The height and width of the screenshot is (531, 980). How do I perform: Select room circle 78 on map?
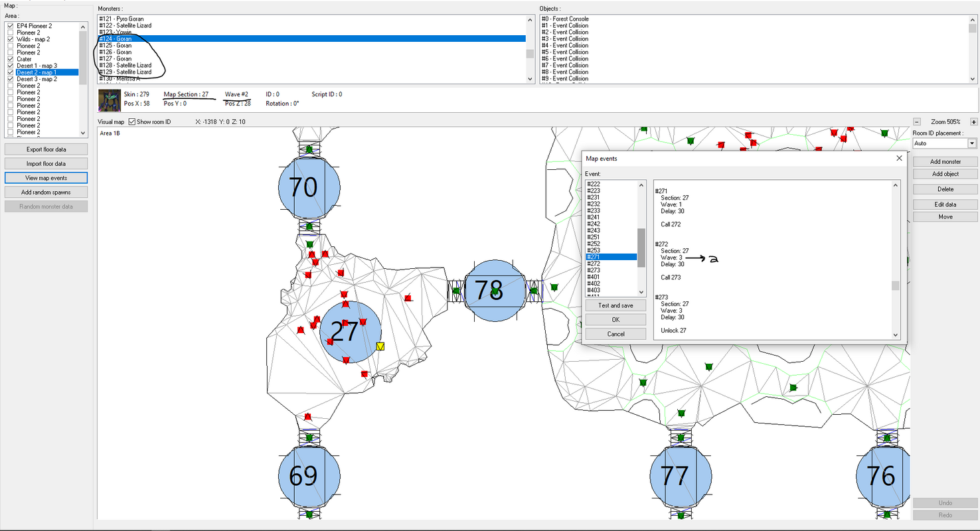(x=491, y=291)
